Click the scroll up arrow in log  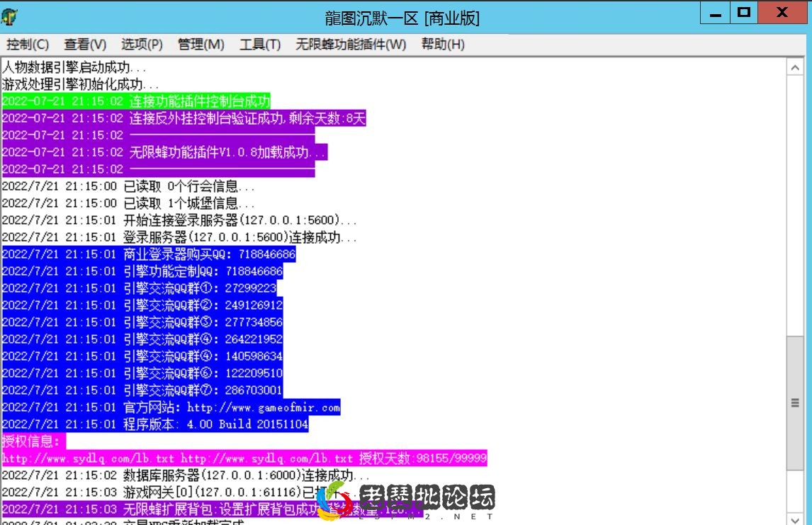pos(795,67)
